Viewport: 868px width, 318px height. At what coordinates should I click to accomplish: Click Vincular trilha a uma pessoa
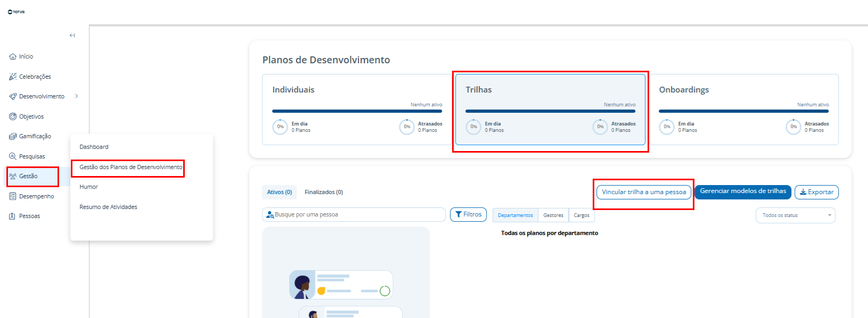(644, 192)
